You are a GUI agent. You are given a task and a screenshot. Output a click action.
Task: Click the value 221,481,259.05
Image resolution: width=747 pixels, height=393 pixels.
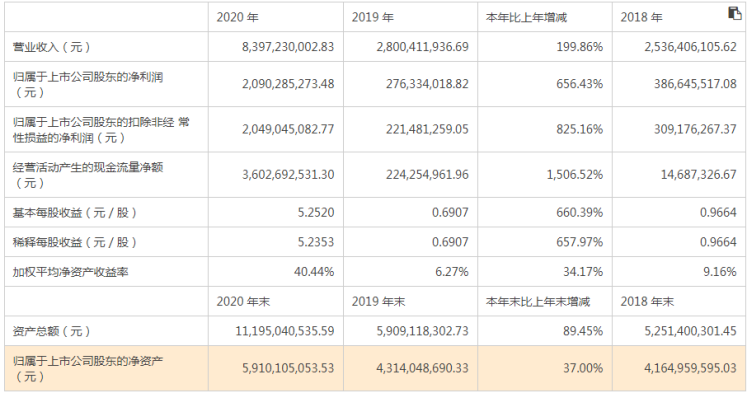tap(427, 129)
